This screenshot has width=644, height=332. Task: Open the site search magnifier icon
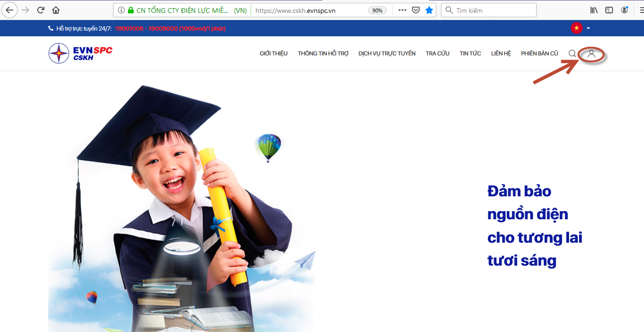tap(572, 54)
